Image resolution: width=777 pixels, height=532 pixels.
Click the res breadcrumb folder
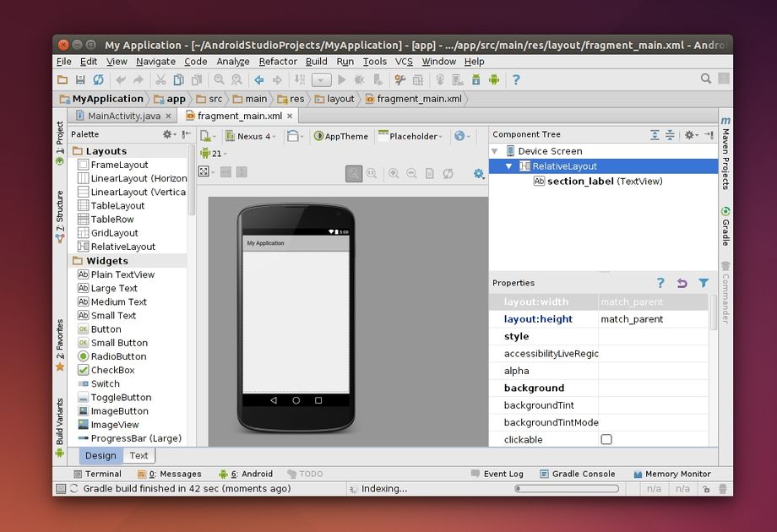[x=291, y=99]
